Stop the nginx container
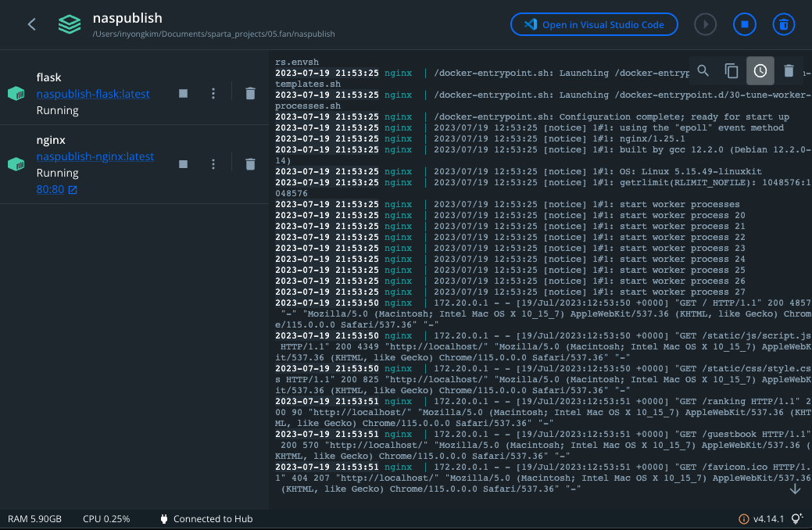The height and width of the screenshot is (530, 812). coord(184,164)
